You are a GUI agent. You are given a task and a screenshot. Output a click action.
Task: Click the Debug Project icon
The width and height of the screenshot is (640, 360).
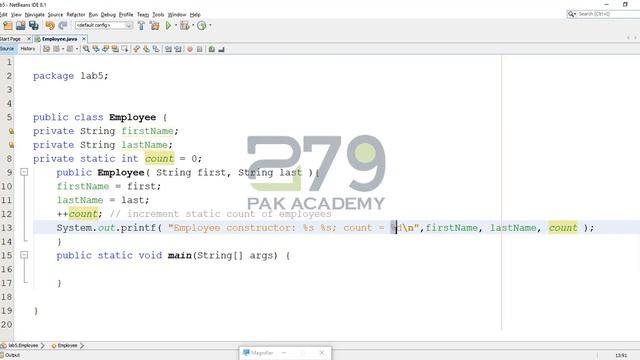184,25
